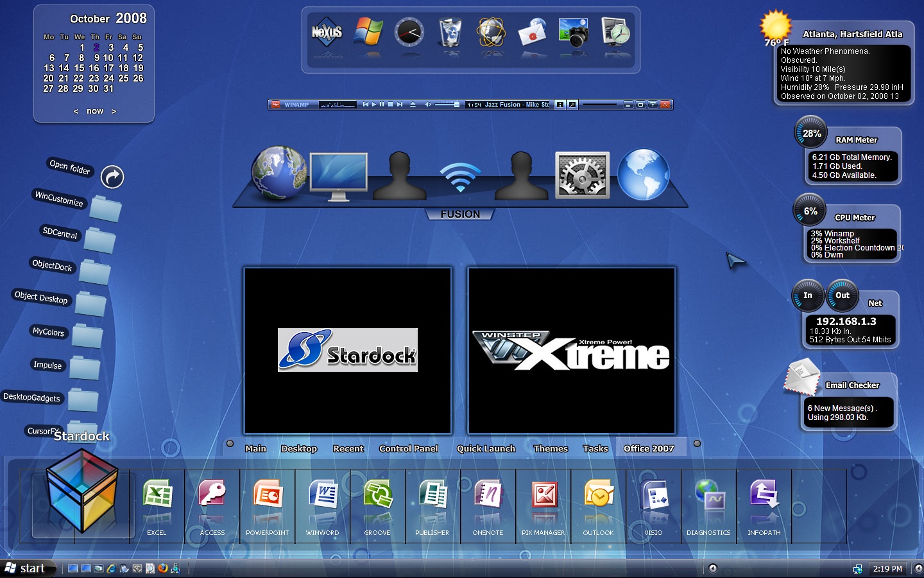Image resolution: width=924 pixels, height=578 pixels.
Task: Launch Internet Explorer from quick launch
Action: click(x=112, y=568)
